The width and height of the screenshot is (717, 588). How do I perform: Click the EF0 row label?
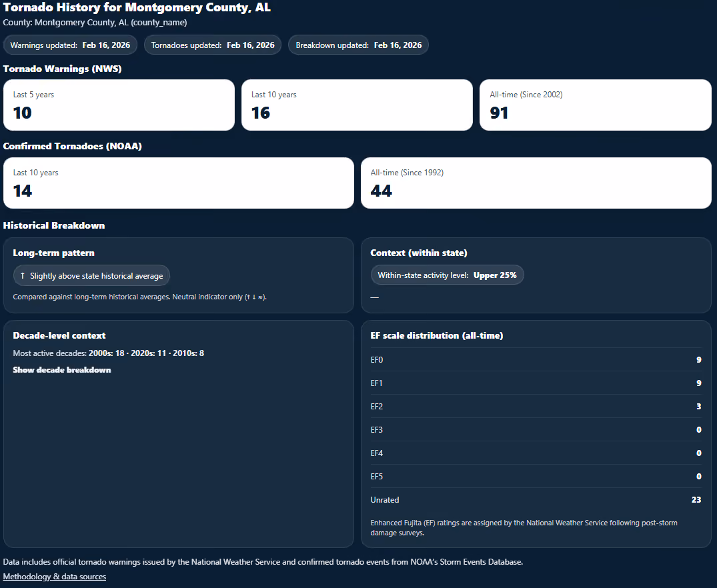tap(377, 360)
